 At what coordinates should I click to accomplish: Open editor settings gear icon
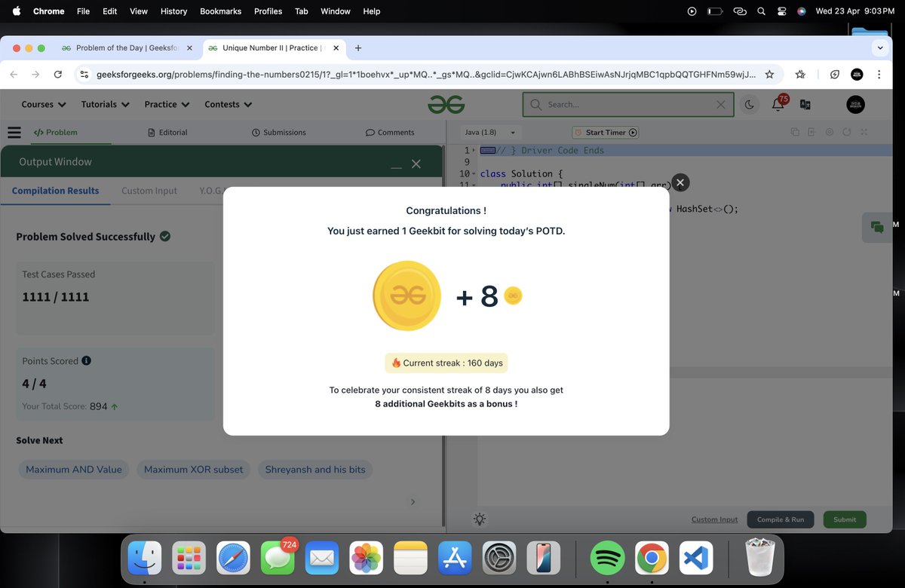(x=829, y=132)
